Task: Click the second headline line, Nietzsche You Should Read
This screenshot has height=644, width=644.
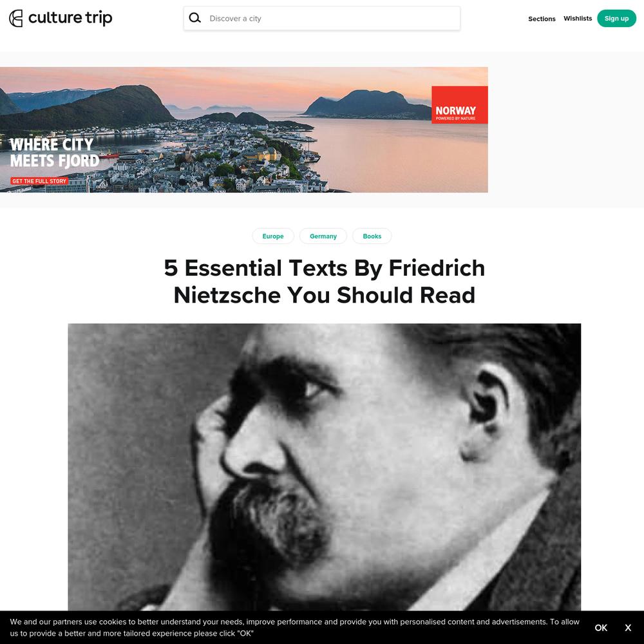Action: [324, 296]
